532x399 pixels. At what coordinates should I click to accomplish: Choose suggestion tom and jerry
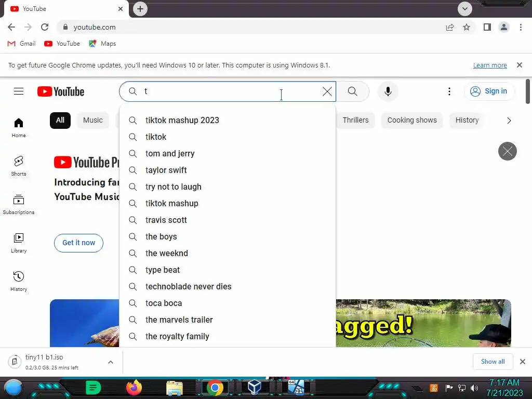pos(228,154)
